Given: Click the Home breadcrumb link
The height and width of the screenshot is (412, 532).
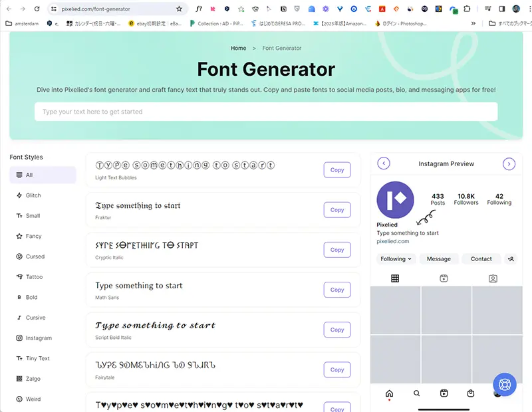Looking at the screenshot, I should pyautogui.click(x=239, y=48).
